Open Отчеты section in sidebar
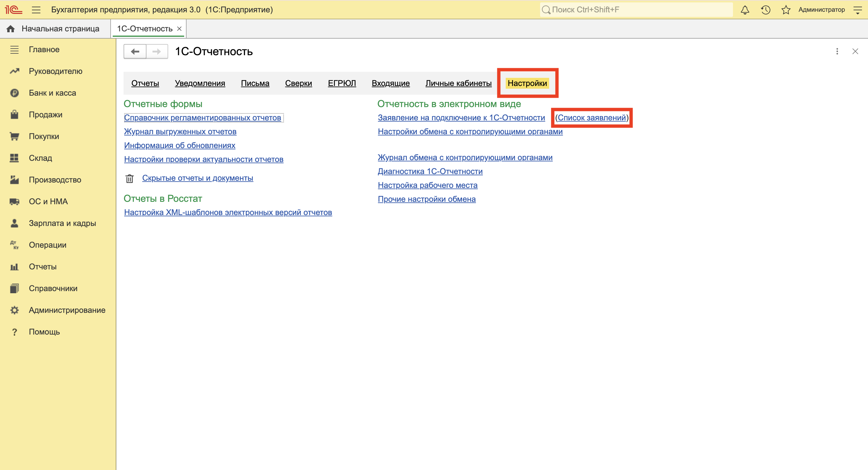 click(43, 267)
